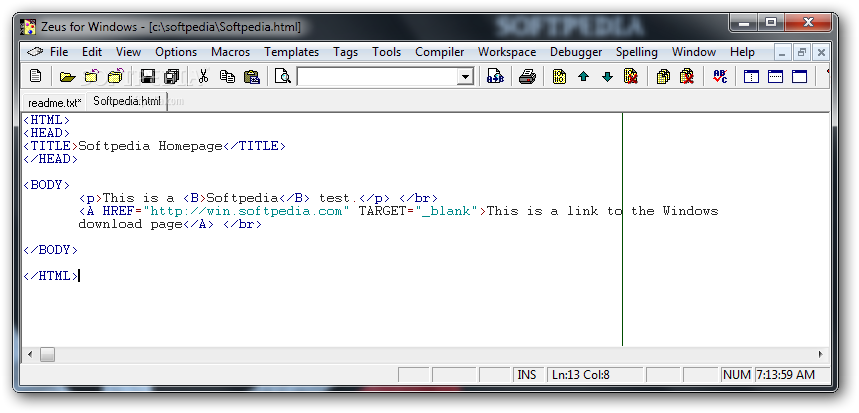
Task: Open the Window menu
Action: point(694,52)
